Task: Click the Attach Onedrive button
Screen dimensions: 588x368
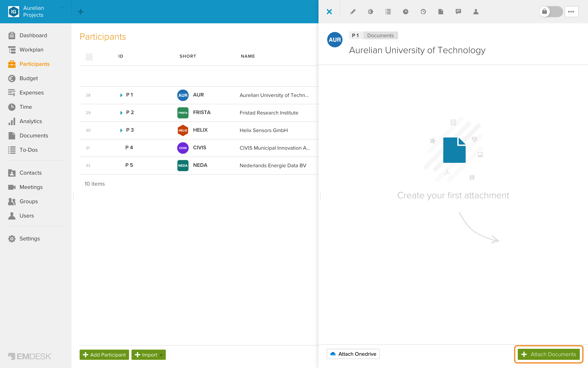Action: [353, 354]
